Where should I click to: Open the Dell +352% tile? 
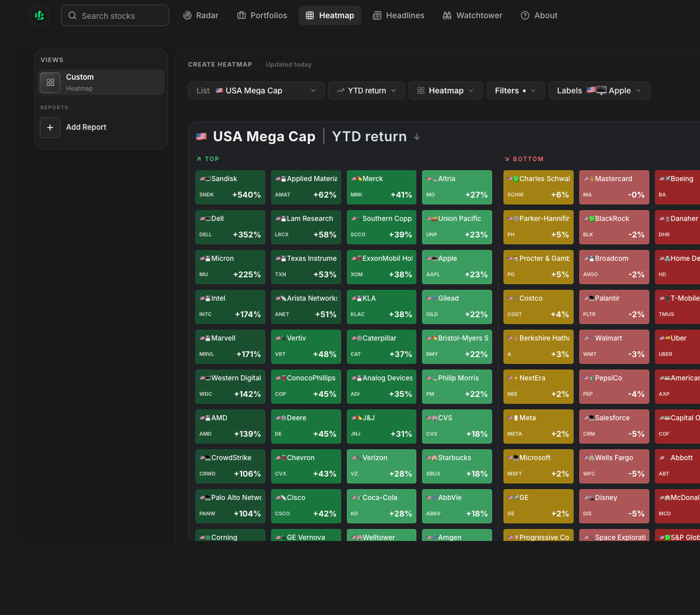(230, 227)
